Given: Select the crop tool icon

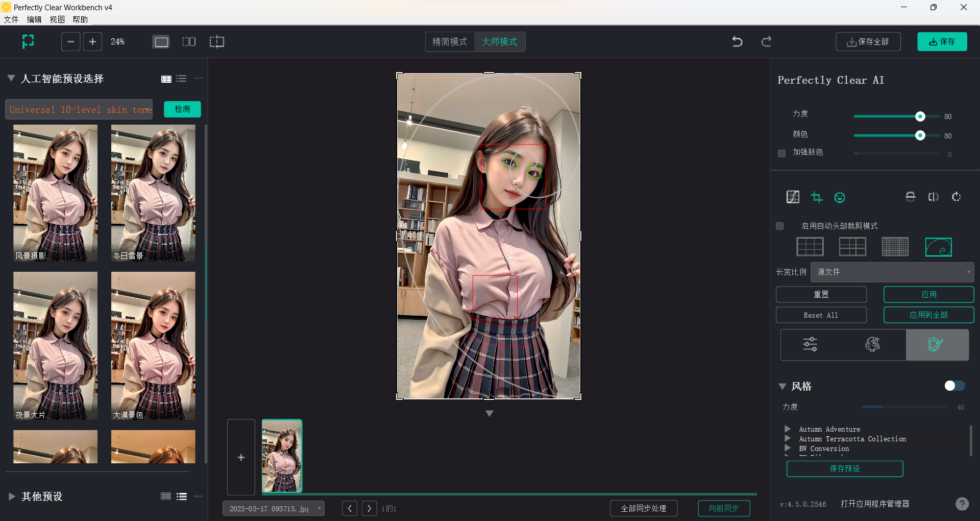Looking at the screenshot, I should point(817,197).
